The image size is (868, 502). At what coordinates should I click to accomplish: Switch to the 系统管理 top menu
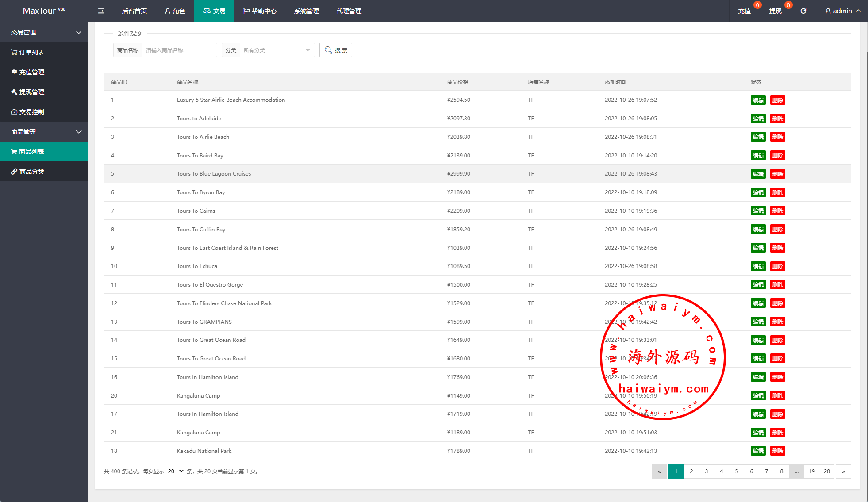(x=306, y=11)
